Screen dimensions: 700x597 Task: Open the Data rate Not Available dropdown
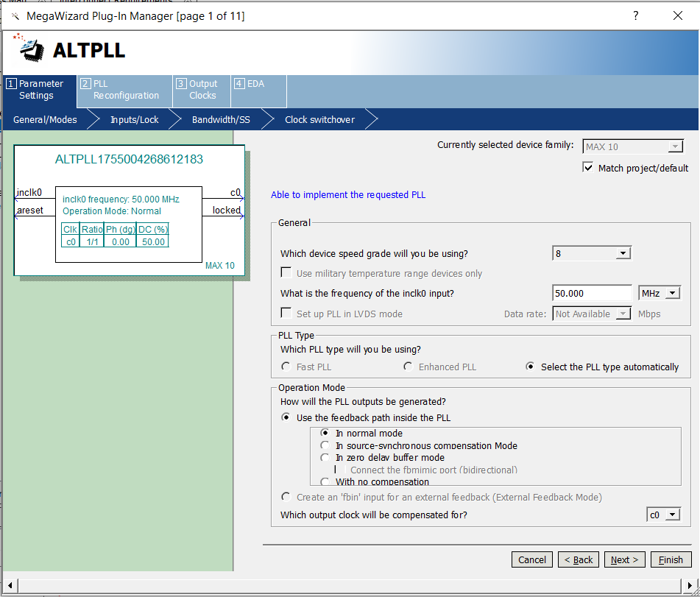pos(592,314)
